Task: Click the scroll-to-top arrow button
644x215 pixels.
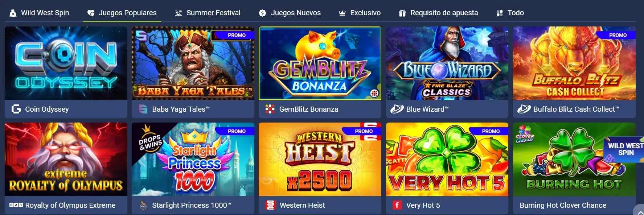Action: pos(639,210)
